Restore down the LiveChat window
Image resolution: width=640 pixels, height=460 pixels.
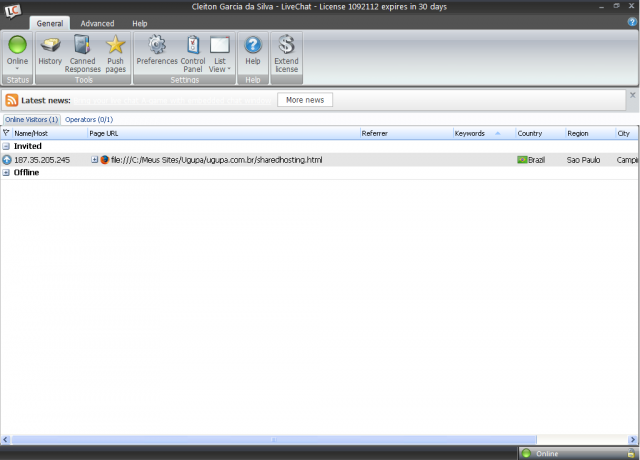(616, 6)
